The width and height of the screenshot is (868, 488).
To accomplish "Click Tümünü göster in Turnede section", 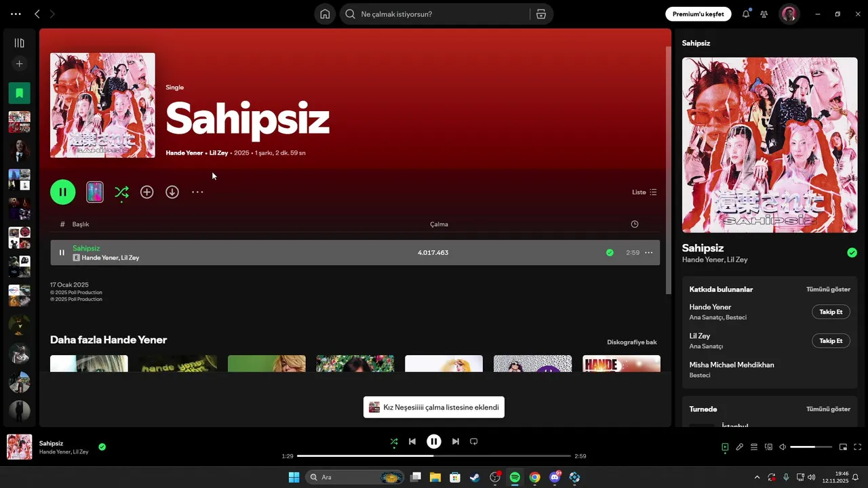I will pos(828,409).
